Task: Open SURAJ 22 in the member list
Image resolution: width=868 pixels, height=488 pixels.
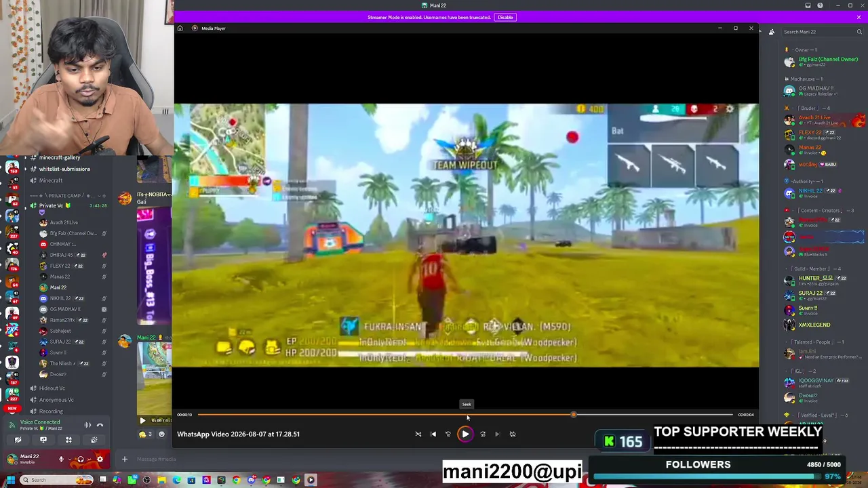Action: tap(824, 295)
